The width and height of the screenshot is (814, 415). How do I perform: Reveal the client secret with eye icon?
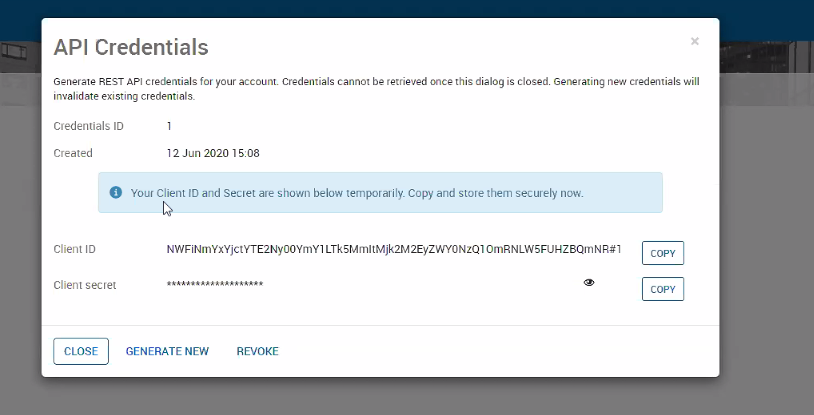pos(589,283)
